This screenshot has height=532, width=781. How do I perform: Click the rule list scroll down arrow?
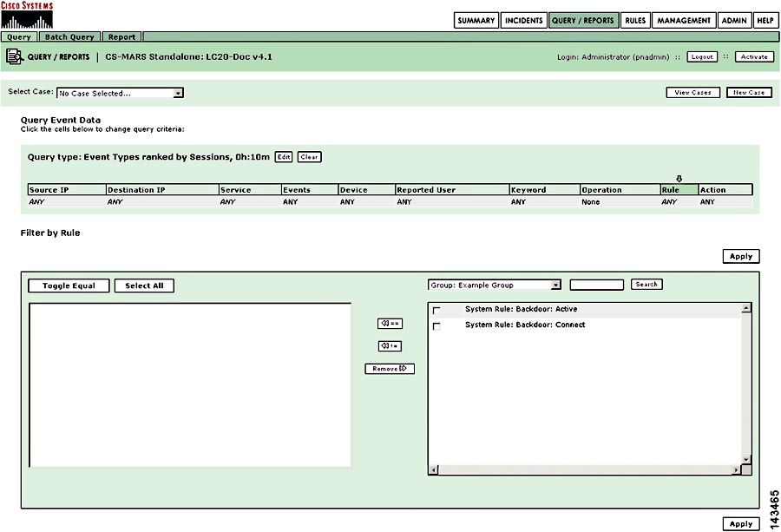[746, 459]
